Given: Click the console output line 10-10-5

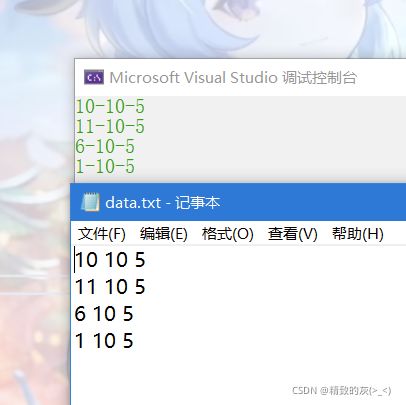Looking at the screenshot, I should click(110, 107).
